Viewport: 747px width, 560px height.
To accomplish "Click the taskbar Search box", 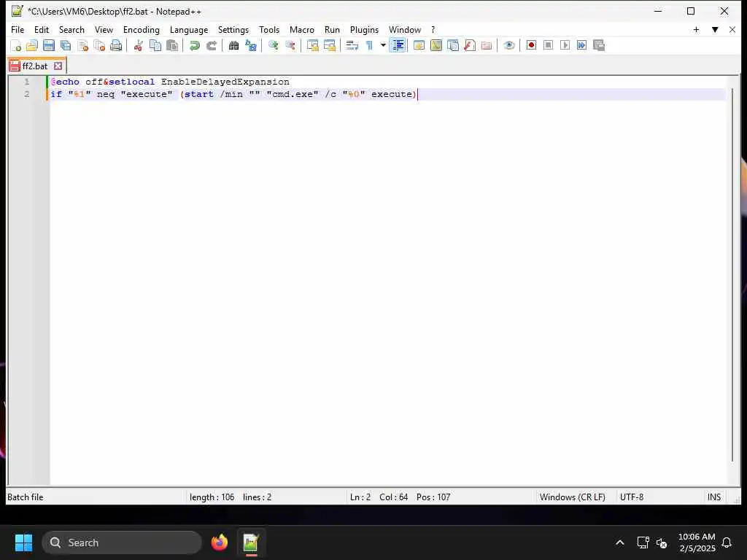I will point(122,542).
